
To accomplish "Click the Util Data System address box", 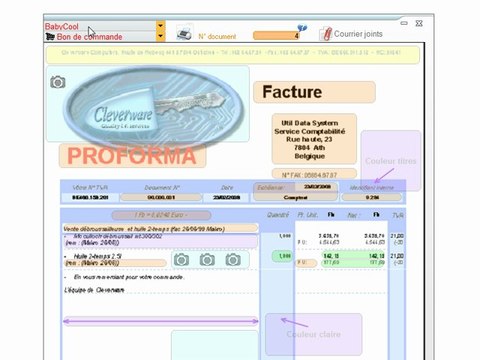I will pyautogui.click(x=314, y=139).
